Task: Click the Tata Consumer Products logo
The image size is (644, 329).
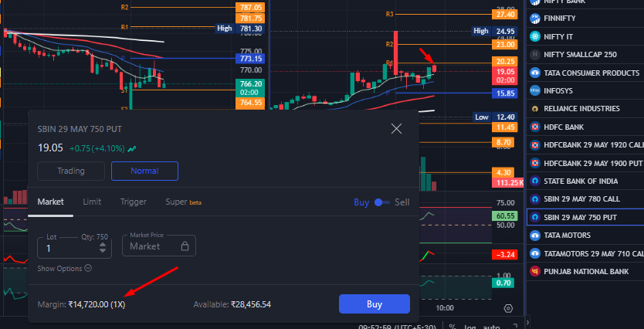Action: pyautogui.click(x=535, y=73)
